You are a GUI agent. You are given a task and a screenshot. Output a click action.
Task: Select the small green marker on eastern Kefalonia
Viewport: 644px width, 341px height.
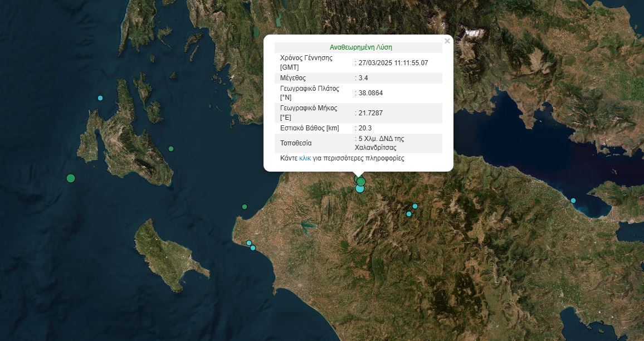[171, 149]
